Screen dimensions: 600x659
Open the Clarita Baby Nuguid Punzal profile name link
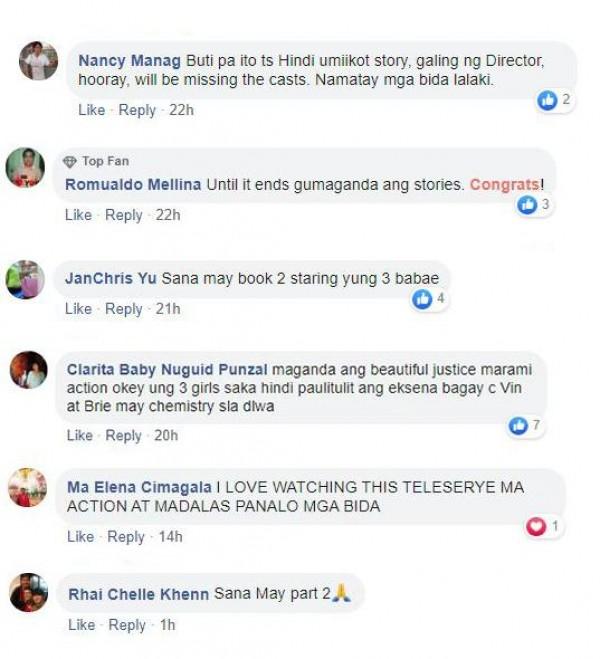click(x=167, y=369)
